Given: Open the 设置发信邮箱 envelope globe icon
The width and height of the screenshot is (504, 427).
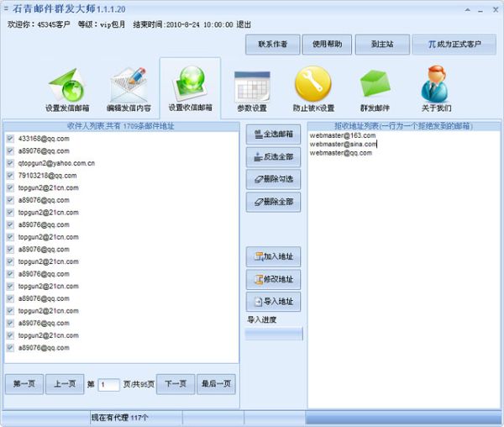Looking at the screenshot, I should [67, 86].
